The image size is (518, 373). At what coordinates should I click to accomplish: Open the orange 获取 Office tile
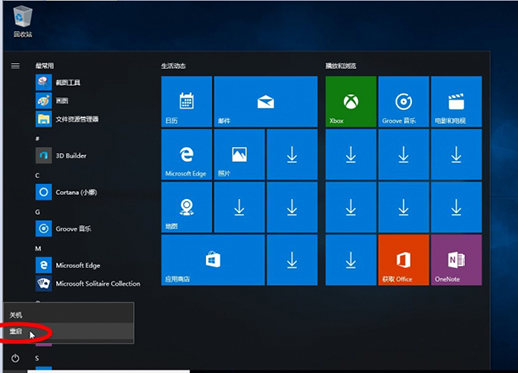tap(404, 260)
